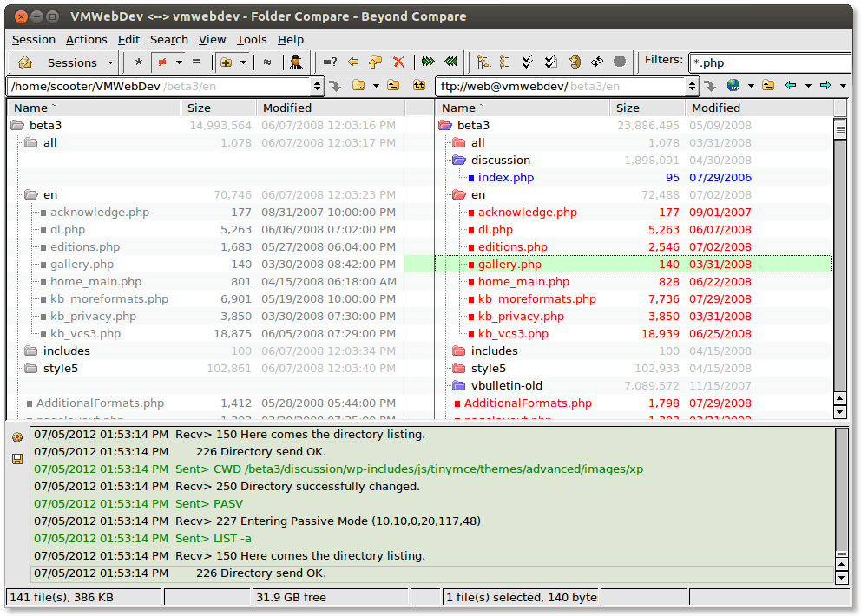
Task: Click into the Filters field containing *.php
Action: 771,62
